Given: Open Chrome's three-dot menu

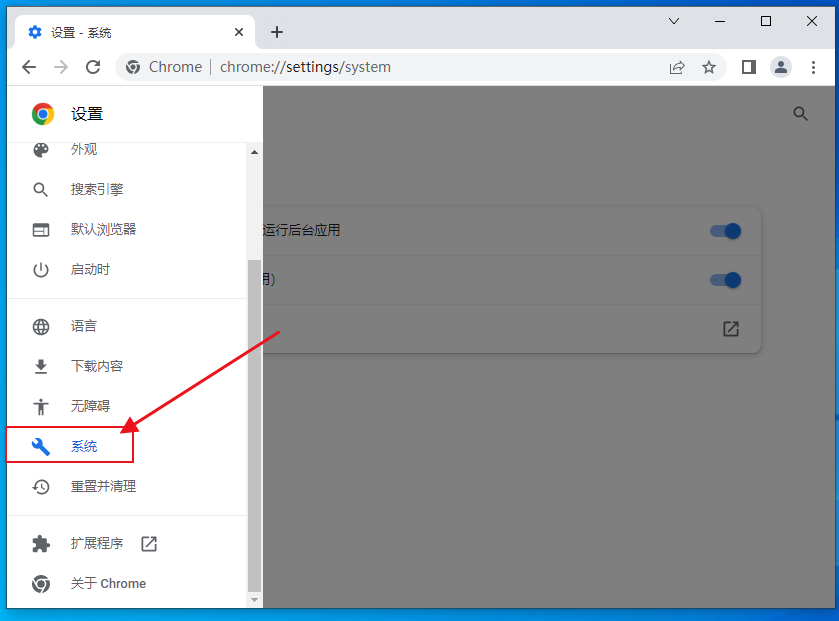Looking at the screenshot, I should click(x=813, y=67).
